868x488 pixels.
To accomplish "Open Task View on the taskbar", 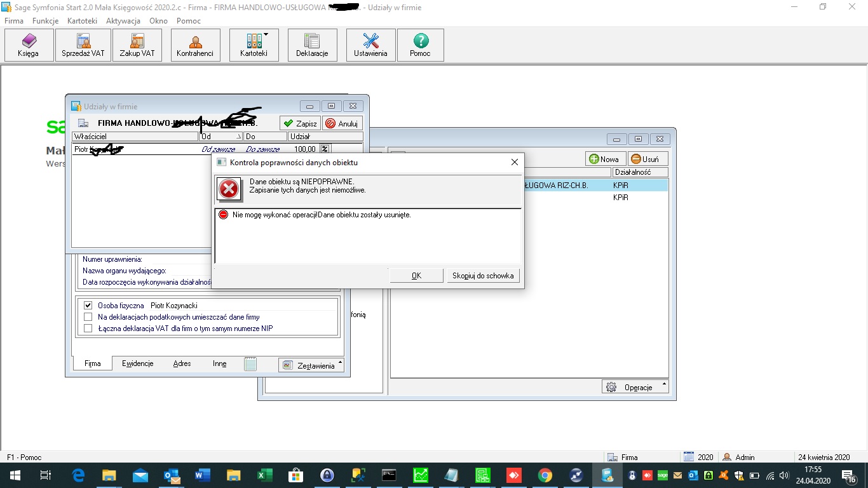I will click(46, 475).
